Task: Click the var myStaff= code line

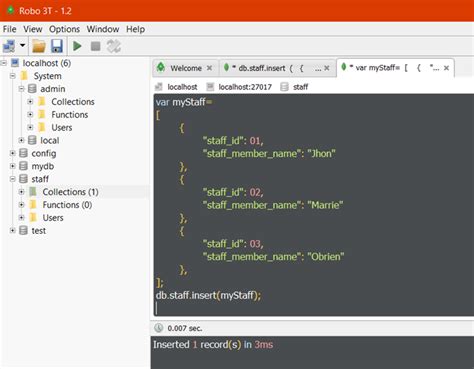Action: [x=184, y=102]
